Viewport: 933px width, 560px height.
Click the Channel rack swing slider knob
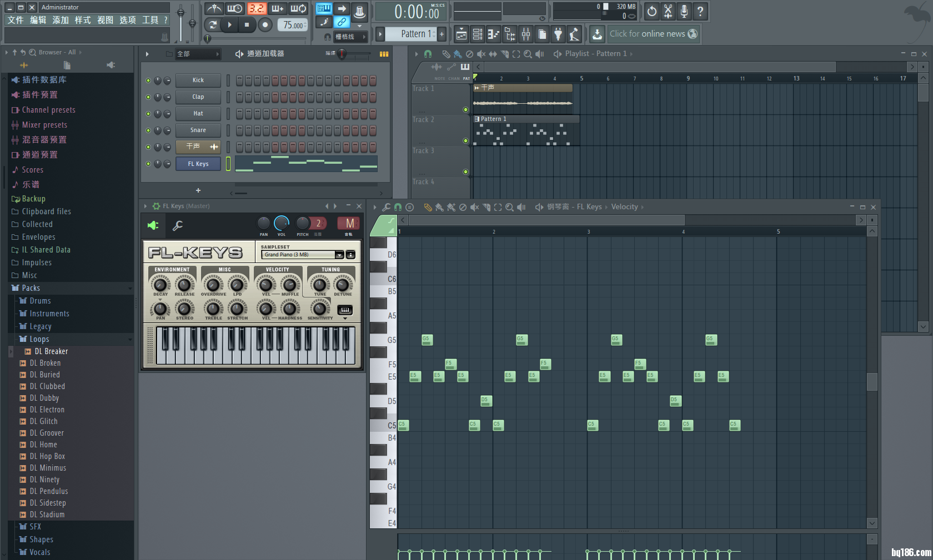click(342, 54)
